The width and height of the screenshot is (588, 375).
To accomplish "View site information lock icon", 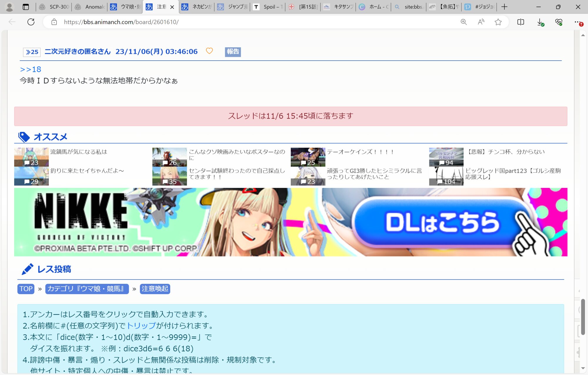I will click(54, 22).
